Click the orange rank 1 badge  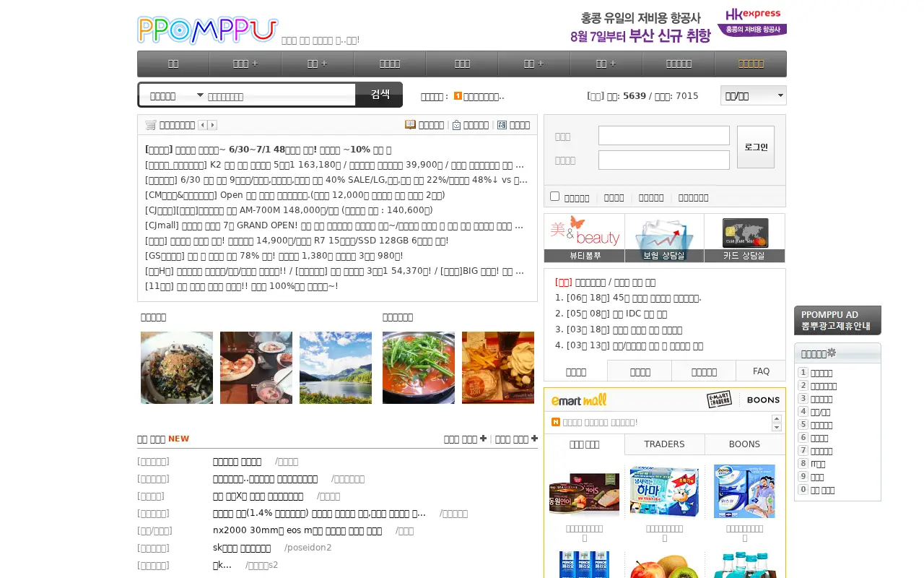(458, 96)
